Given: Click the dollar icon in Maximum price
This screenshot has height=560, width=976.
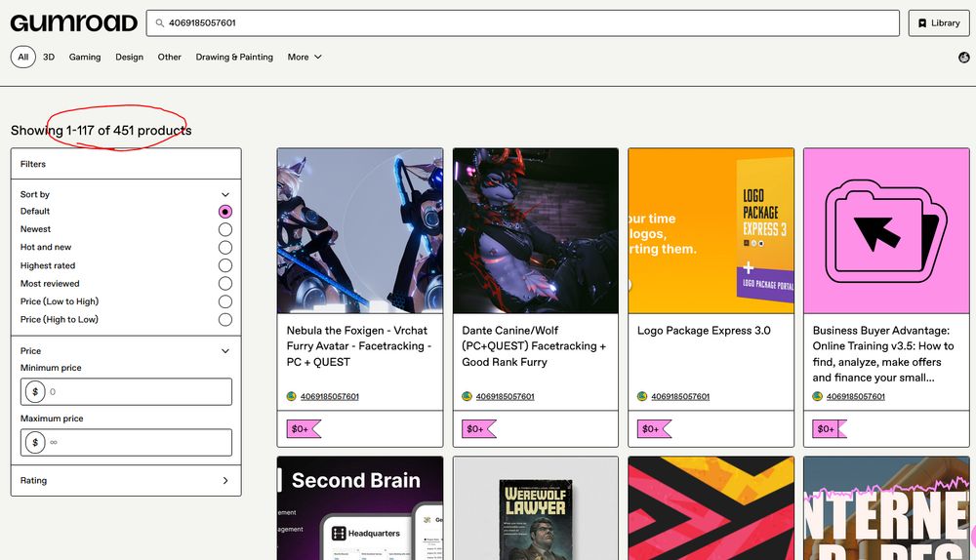Looking at the screenshot, I should pyautogui.click(x=35, y=442).
